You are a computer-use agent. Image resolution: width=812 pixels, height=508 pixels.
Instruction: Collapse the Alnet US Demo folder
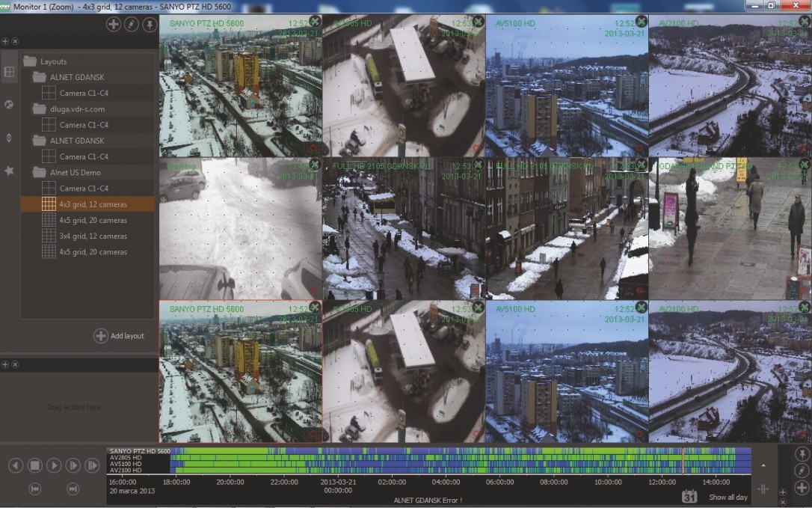click(40, 172)
